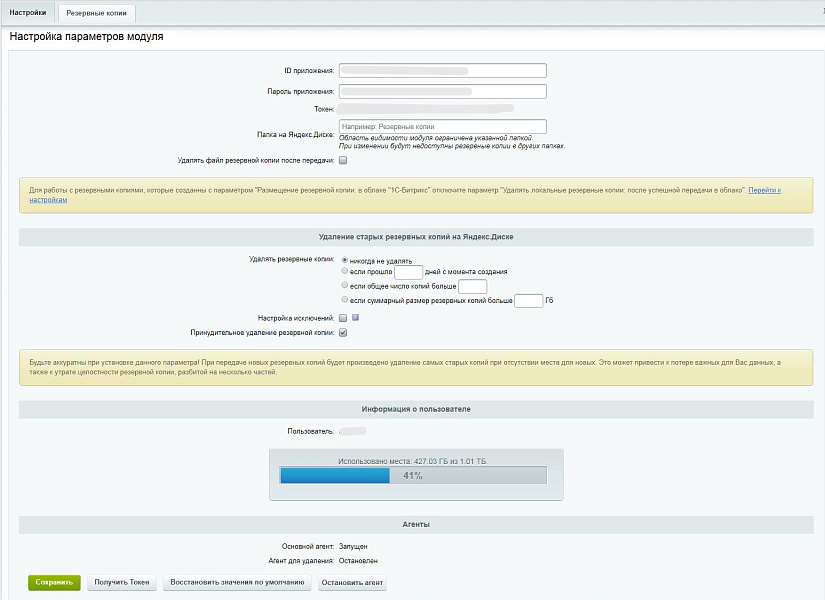The width and height of the screenshot is (825, 600).
Task: Choose если общее число копий больше option
Action: pyautogui.click(x=345, y=286)
